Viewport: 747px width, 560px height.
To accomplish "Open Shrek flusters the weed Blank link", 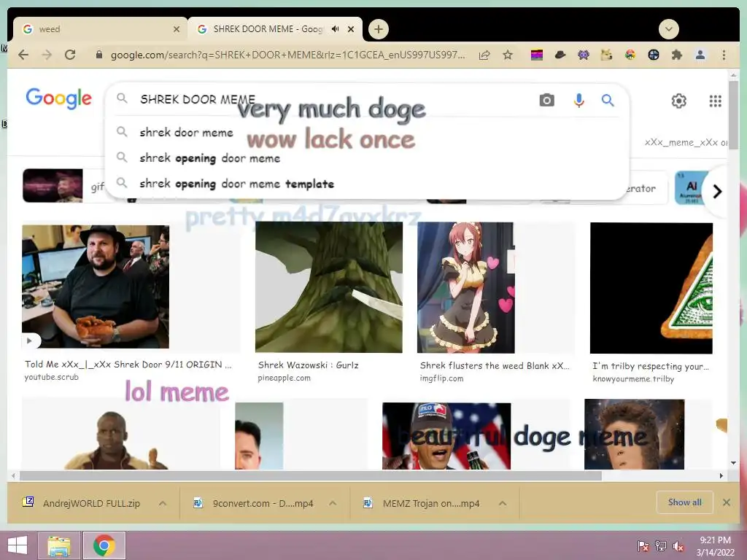I will click(495, 366).
